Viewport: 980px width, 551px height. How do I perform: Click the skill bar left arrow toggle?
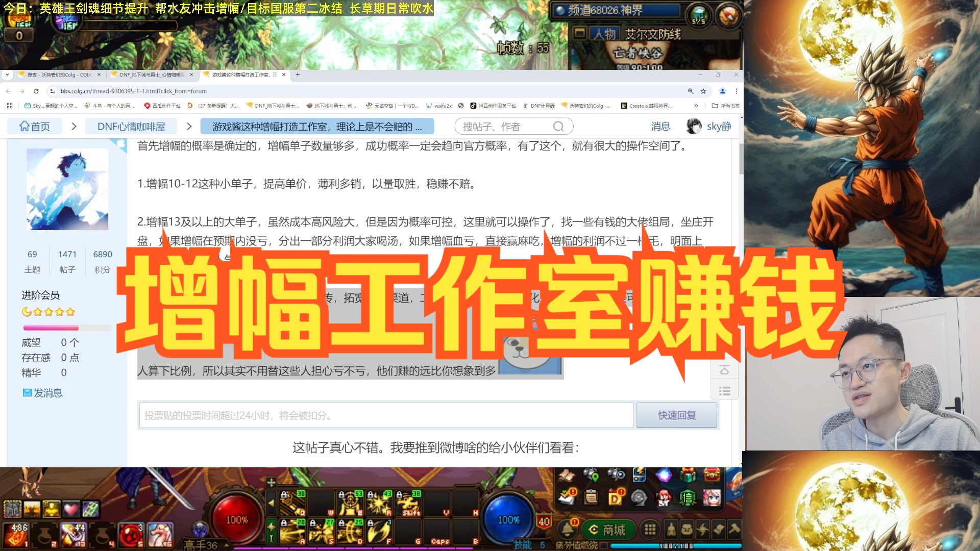271,503
